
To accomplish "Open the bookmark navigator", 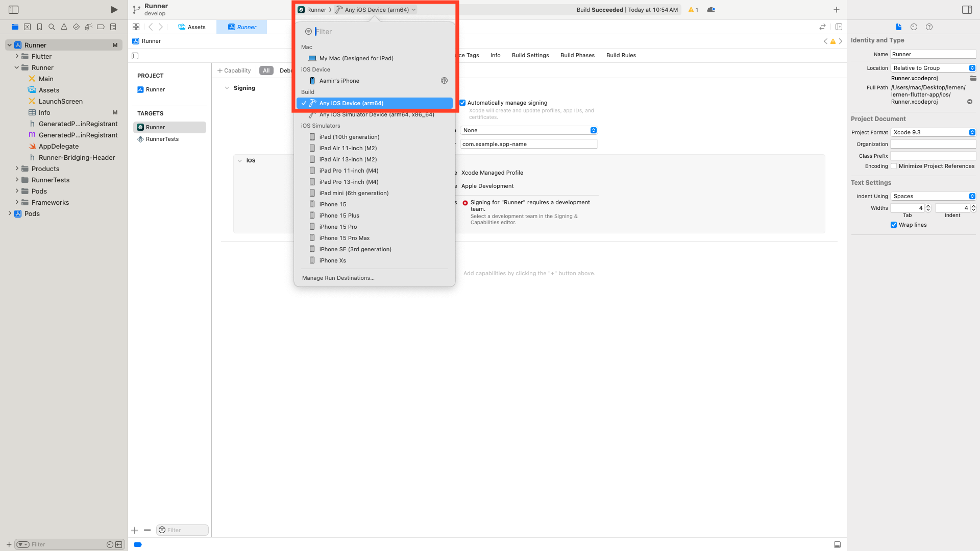I will pyautogui.click(x=39, y=27).
